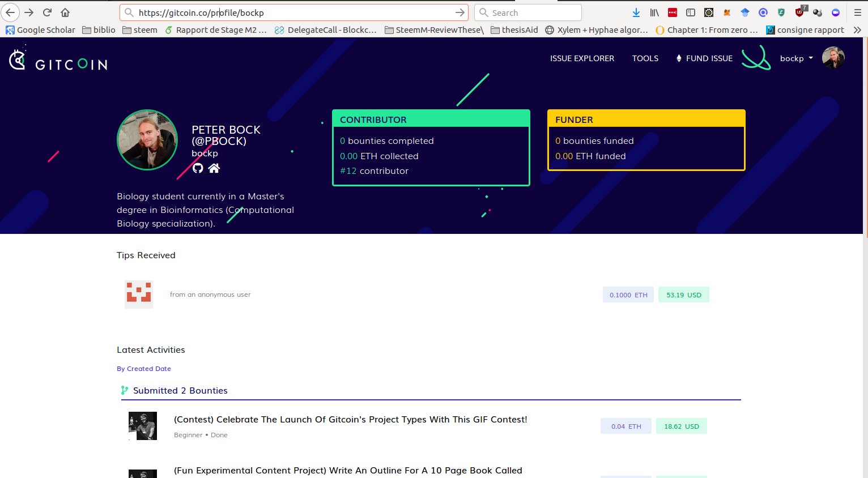Open the MetaMask fox extension
868x478 pixels.
click(x=727, y=12)
